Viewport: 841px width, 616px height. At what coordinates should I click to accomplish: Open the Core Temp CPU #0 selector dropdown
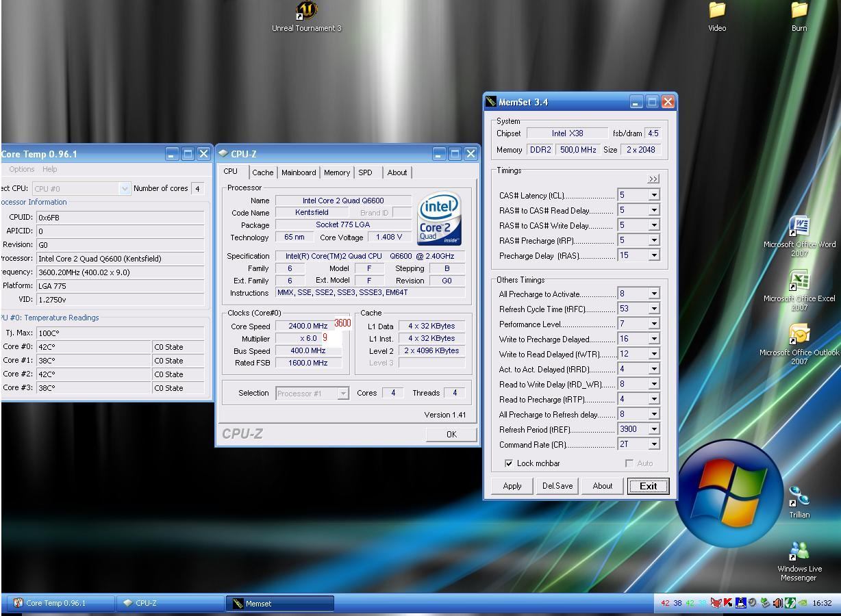[x=124, y=188]
